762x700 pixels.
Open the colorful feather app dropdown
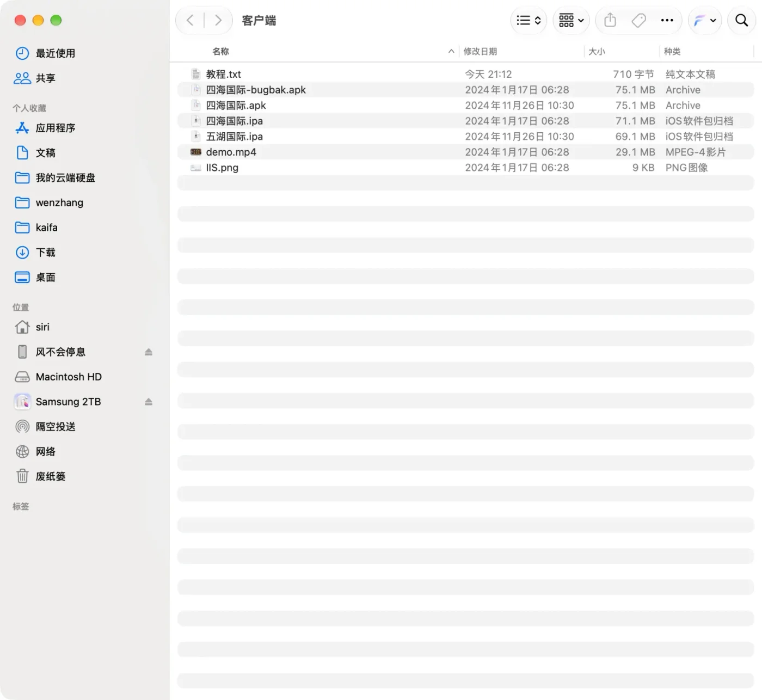pos(705,21)
